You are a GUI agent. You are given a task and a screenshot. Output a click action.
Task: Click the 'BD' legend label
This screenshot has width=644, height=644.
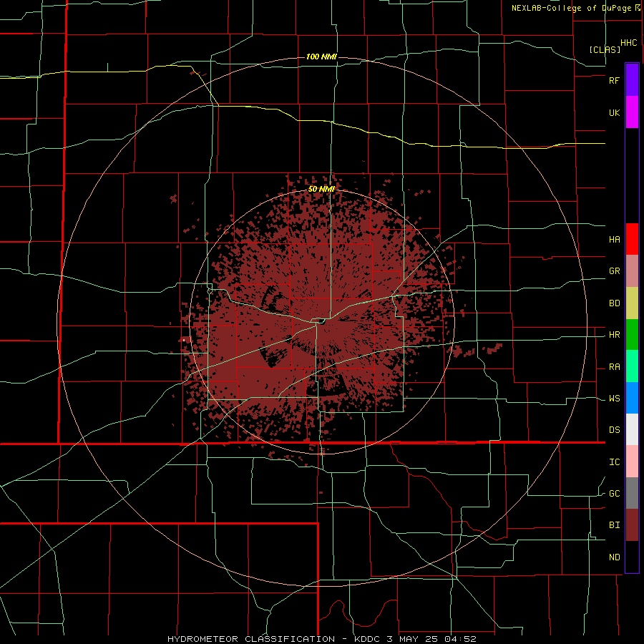[x=614, y=303]
